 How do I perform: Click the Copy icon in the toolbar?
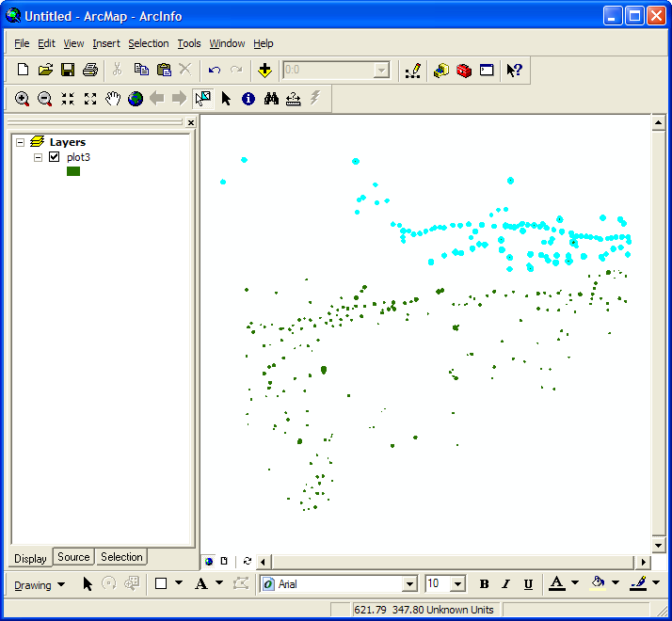tap(141, 70)
